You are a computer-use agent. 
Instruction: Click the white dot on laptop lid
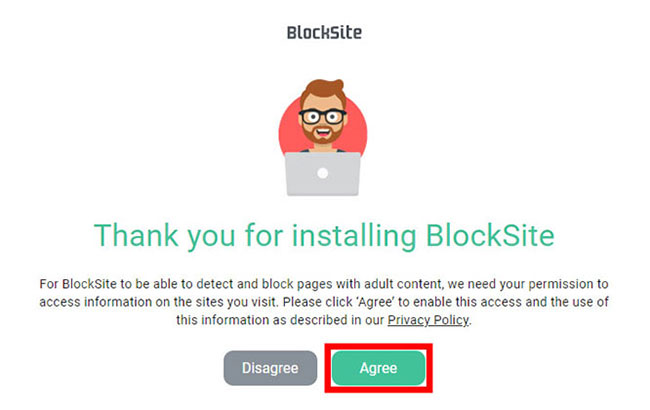point(323,173)
